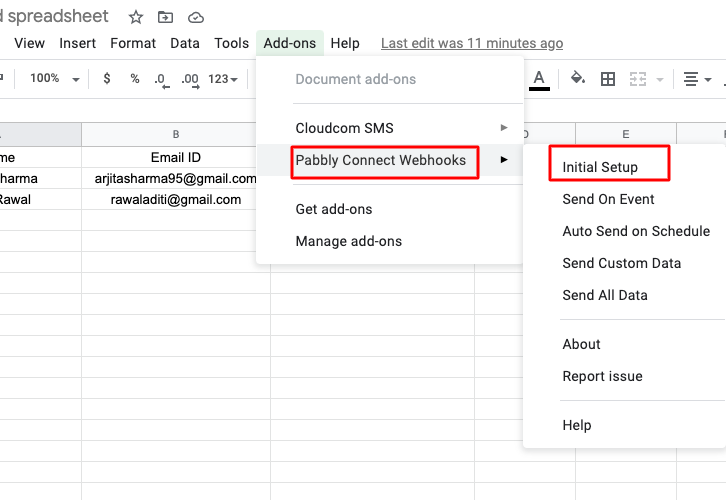Screen dimensions: 726x500
Task: Click the spreadsheet title text
Action: coord(54,16)
